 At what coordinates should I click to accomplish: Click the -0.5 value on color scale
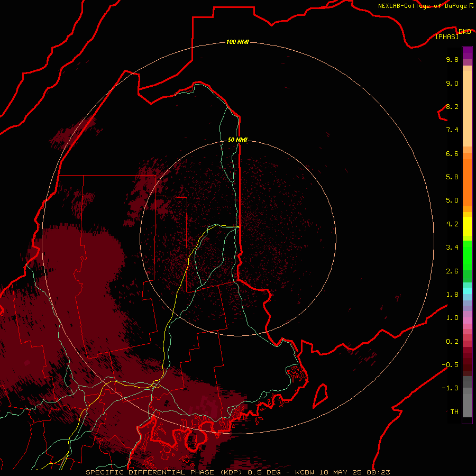point(450,365)
